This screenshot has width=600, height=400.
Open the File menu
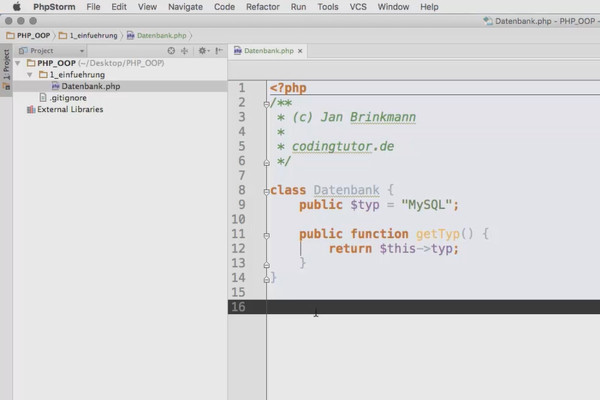(x=93, y=7)
